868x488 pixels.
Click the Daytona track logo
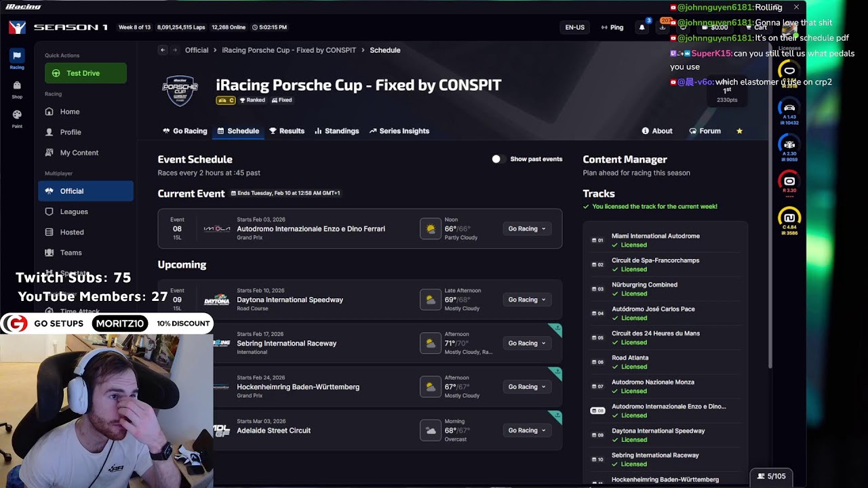click(217, 300)
